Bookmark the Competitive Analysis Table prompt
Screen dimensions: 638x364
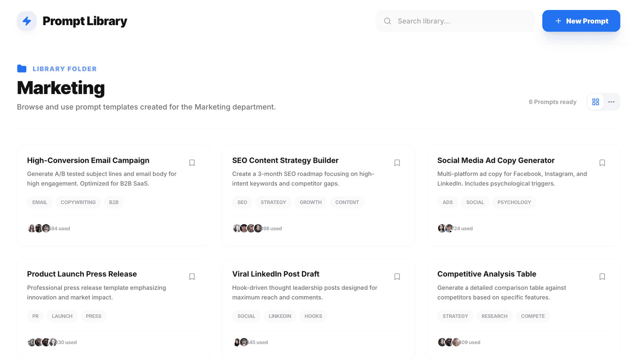(x=602, y=277)
